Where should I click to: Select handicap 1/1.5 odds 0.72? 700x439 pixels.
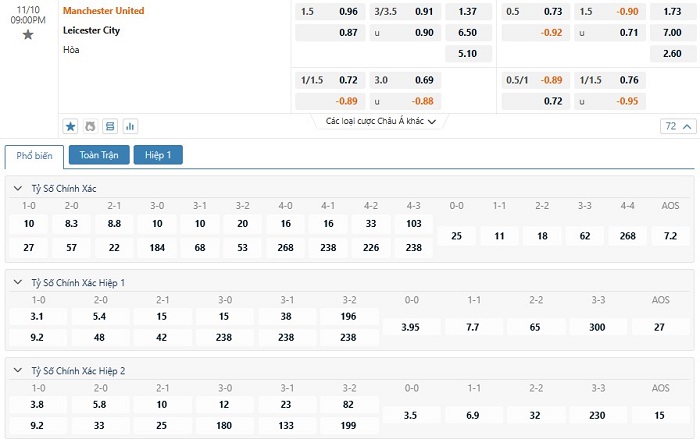(330, 80)
